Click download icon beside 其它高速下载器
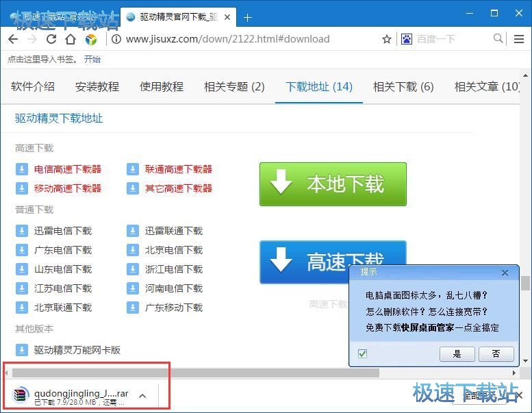 click(133, 188)
